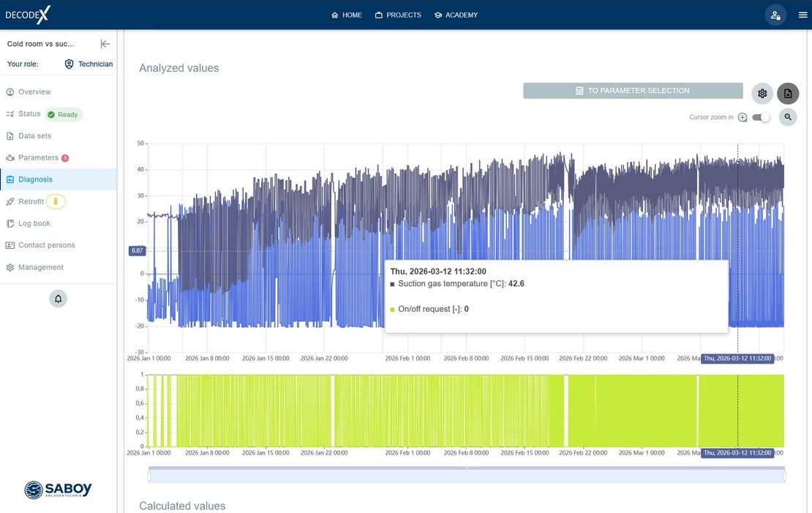Image resolution: width=812 pixels, height=513 pixels.
Task: Open the hamburger menu at the top right
Action: [x=802, y=15]
